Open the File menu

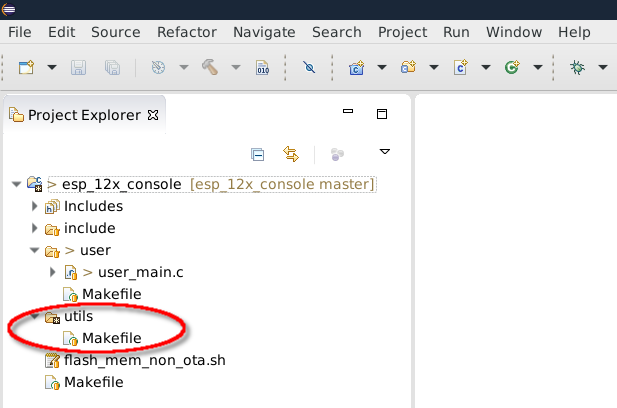tap(20, 32)
